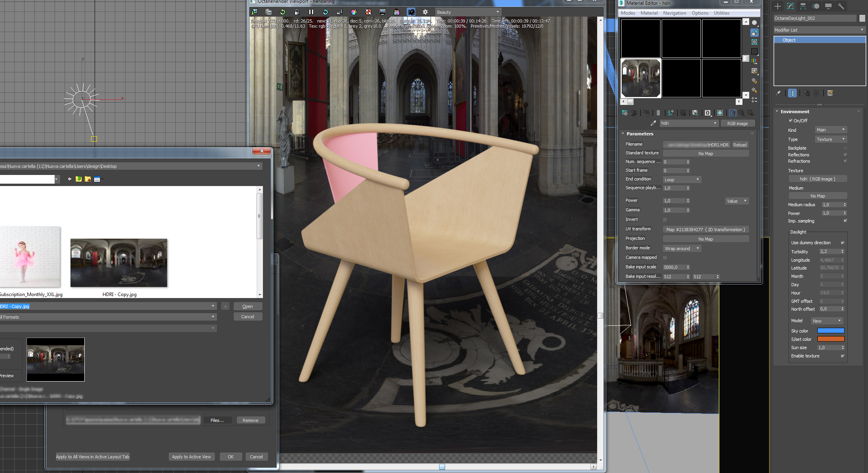Click Get Material icon in Material Editor
The image size is (868, 473).
[x=624, y=113]
